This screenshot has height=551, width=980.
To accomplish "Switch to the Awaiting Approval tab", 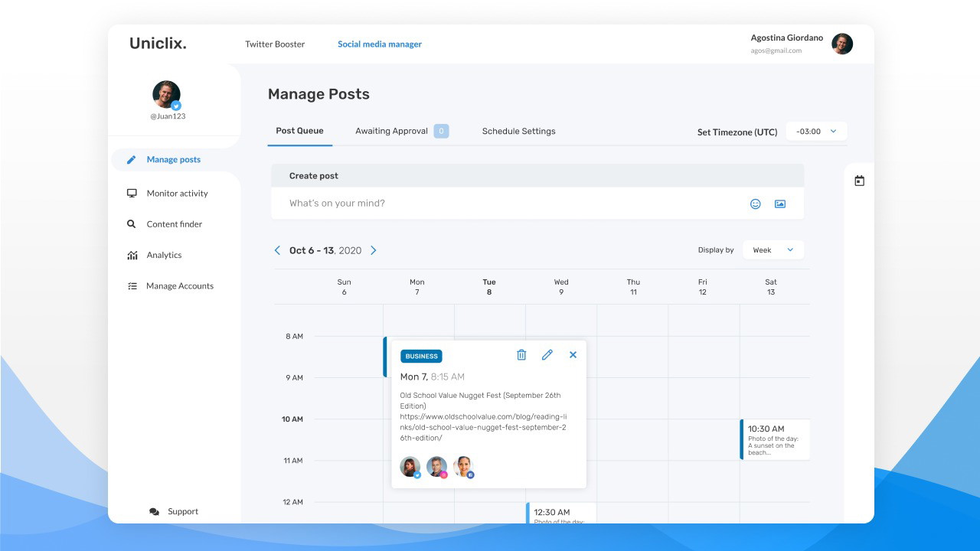I will (391, 131).
